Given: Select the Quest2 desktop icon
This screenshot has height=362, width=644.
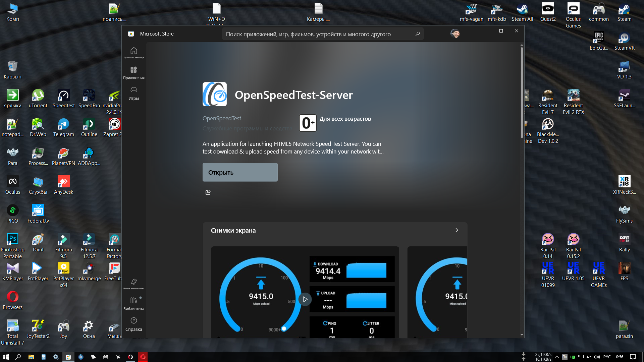Looking at the screenshot, I should pyautogui.click(x=548, y=12).
